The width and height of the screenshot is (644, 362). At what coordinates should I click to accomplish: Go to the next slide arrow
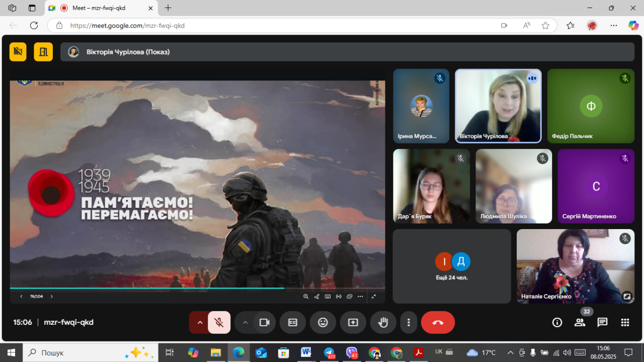(x=51, y=297)
